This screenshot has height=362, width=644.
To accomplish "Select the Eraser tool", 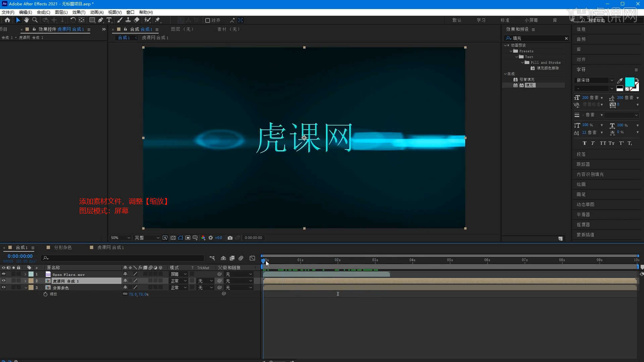I will pos(137,20).
